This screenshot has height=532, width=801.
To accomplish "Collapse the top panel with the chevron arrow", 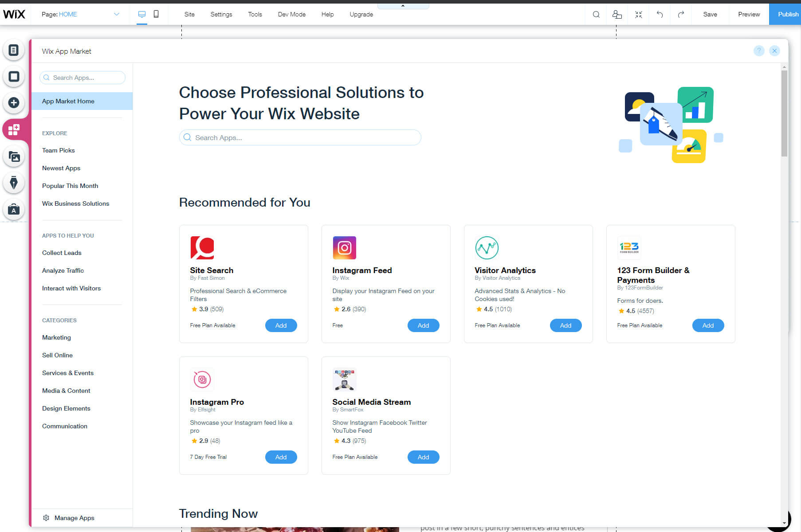I will pyautogui.click(x=403, y=5).
